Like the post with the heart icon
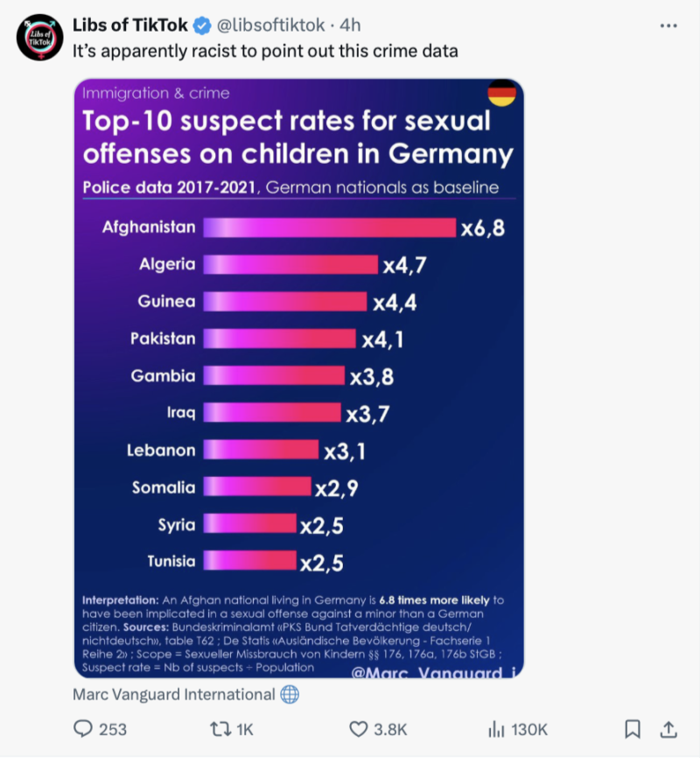This screenshot has height=758, width=700. 359,728
